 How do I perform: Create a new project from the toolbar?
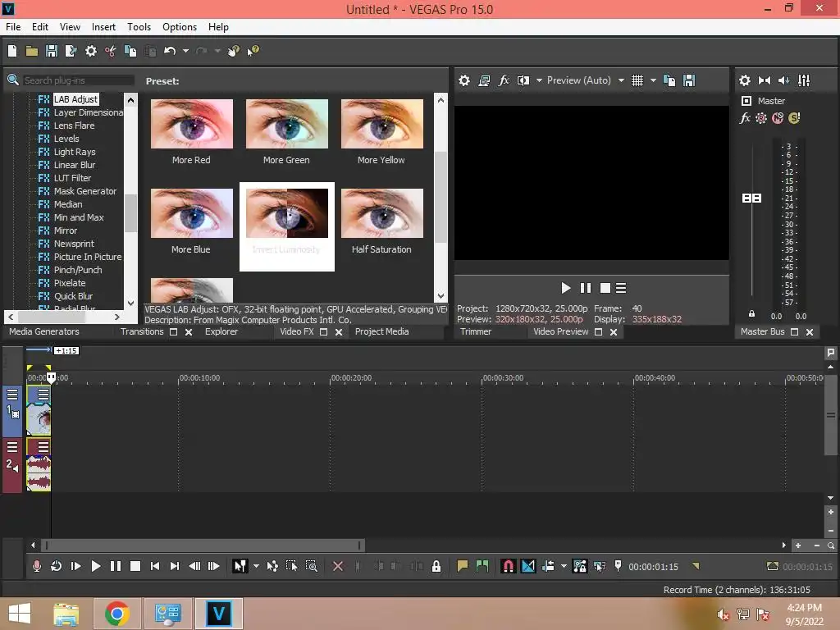click(12, 51)
